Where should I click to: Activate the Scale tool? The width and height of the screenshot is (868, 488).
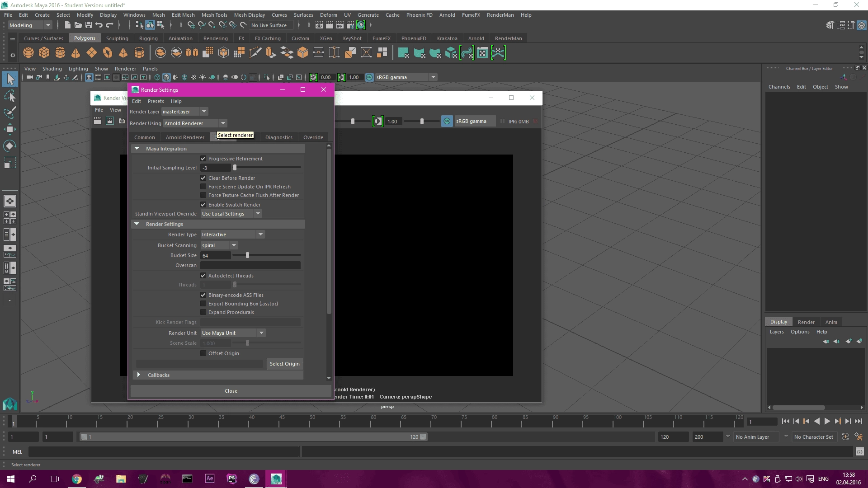click(x=10, y=163)
